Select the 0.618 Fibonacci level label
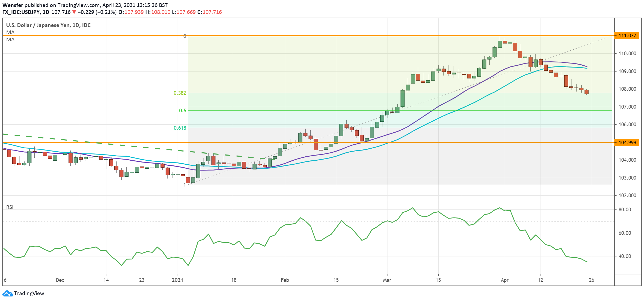The width and height of the screenshot is (644, 301). [x=180, y=128]
